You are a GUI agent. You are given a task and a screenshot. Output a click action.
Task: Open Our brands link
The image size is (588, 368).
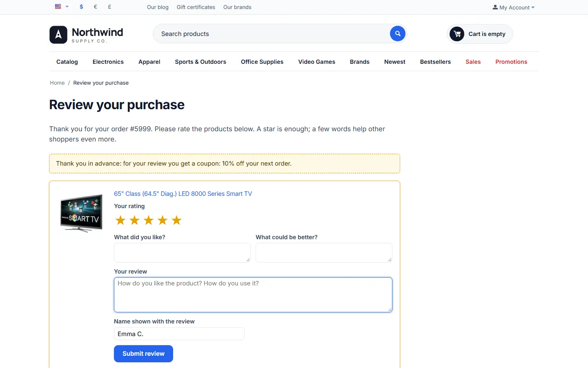tap(237, 7)
